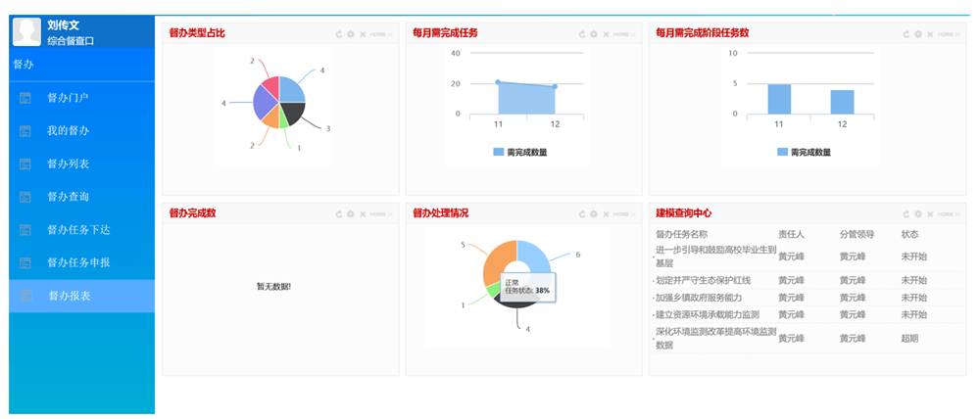This screenshot has height=419, width=980.
Task: Click refresh icon on 建模查询中心 panel
Action: point(906,213)
